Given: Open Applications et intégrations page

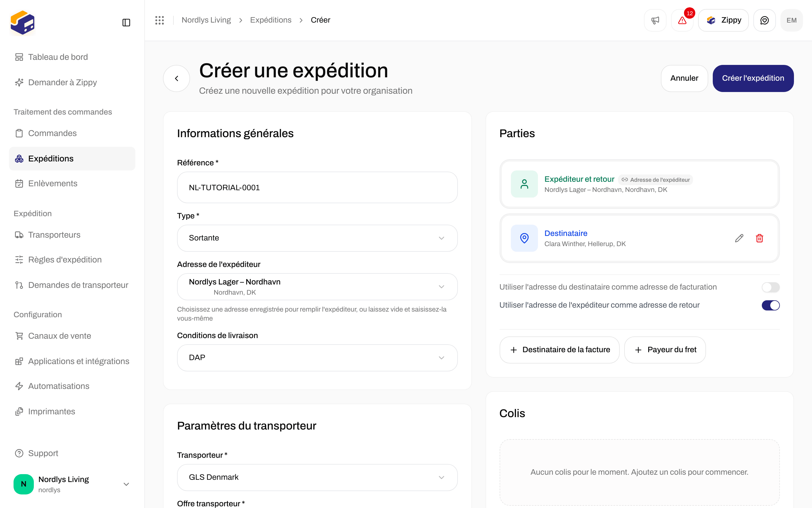Looking at the screenshot, I should [x=72, y=361].
